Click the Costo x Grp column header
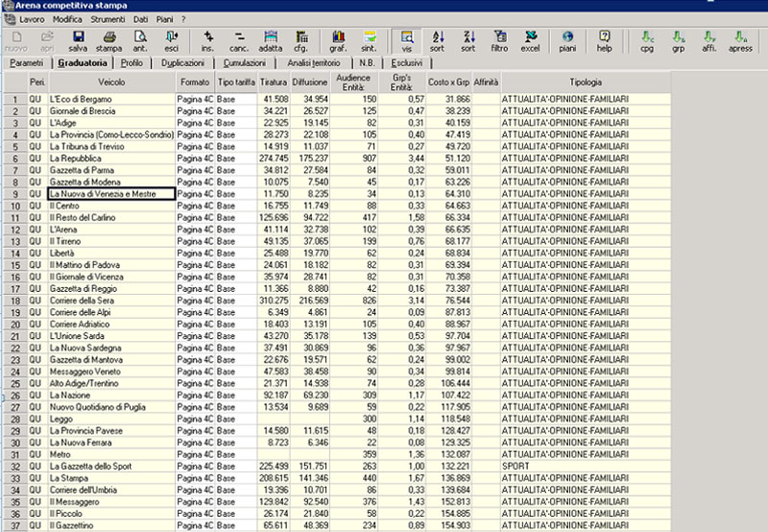Screen dimensions: 768x532 point(448,83)
